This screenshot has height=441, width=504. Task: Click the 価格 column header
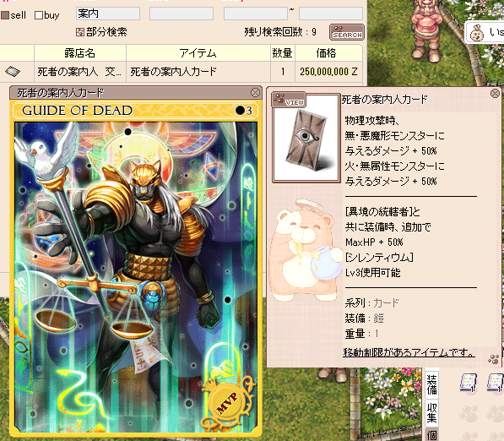click(326, 52)
